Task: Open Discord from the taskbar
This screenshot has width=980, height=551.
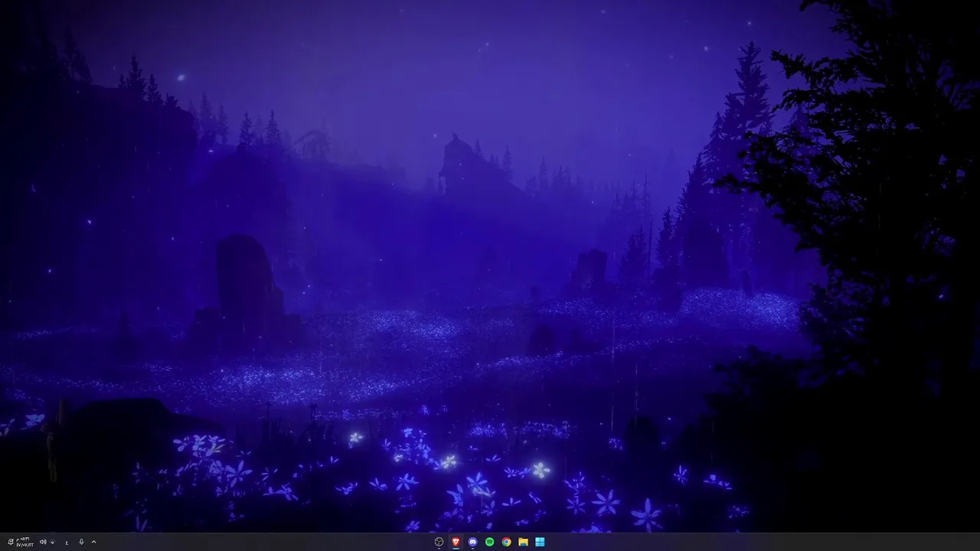Action: pyautogui.click(x=472, y=542)
